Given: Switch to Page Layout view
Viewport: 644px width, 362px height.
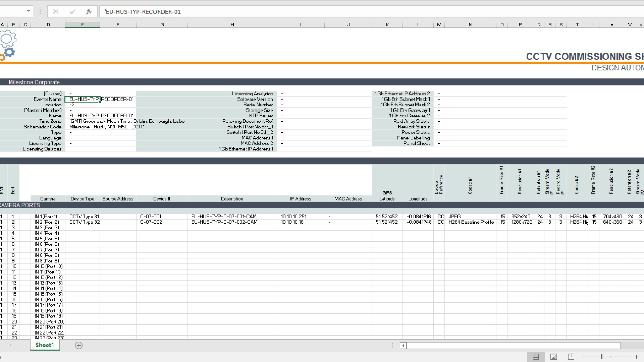Looking at the screenshot, I should pyautogui.click(x=553, y=357).
